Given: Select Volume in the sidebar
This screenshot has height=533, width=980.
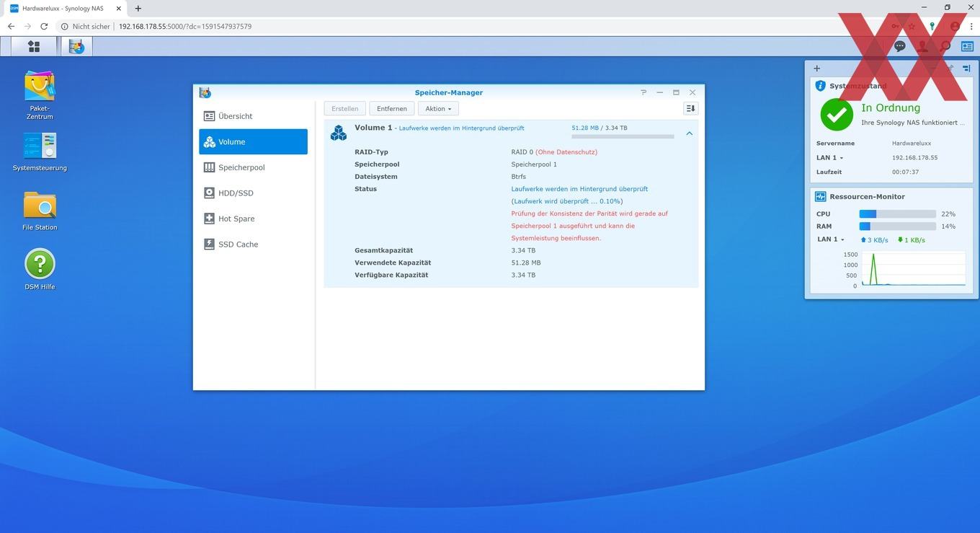Looking at the screenshot, I should (x=253, y=142).
